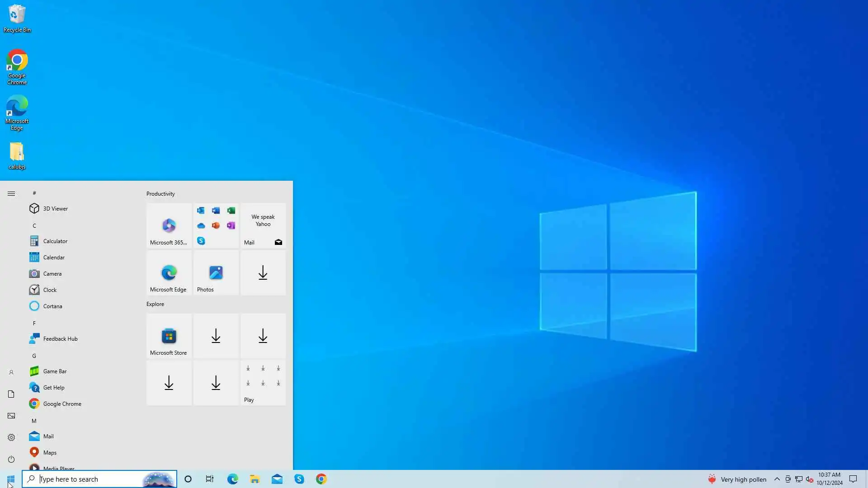Click the Microsoft Store tile
This screenshot has height=488, width=868.
(x=169, y=336)
